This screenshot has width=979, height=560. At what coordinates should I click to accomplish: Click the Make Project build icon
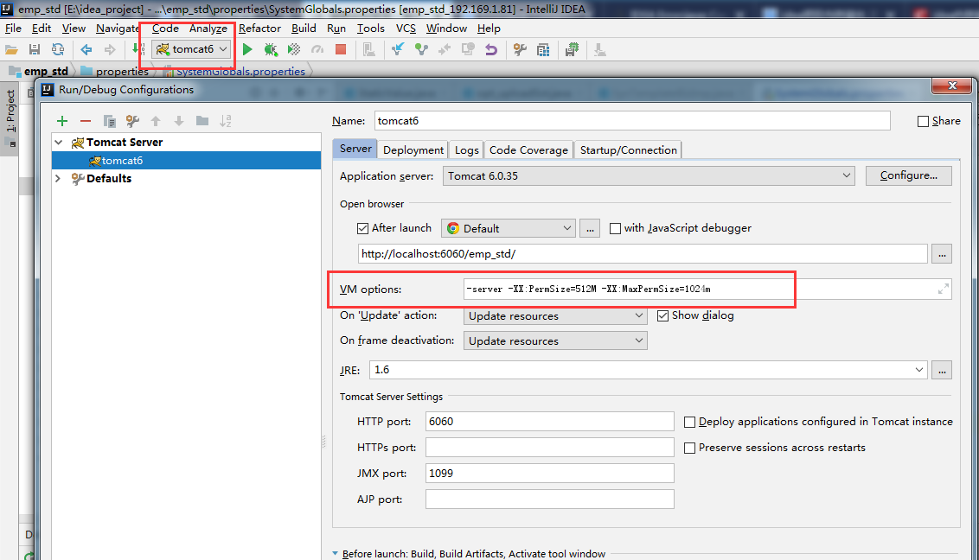click(x=138, y=50)
